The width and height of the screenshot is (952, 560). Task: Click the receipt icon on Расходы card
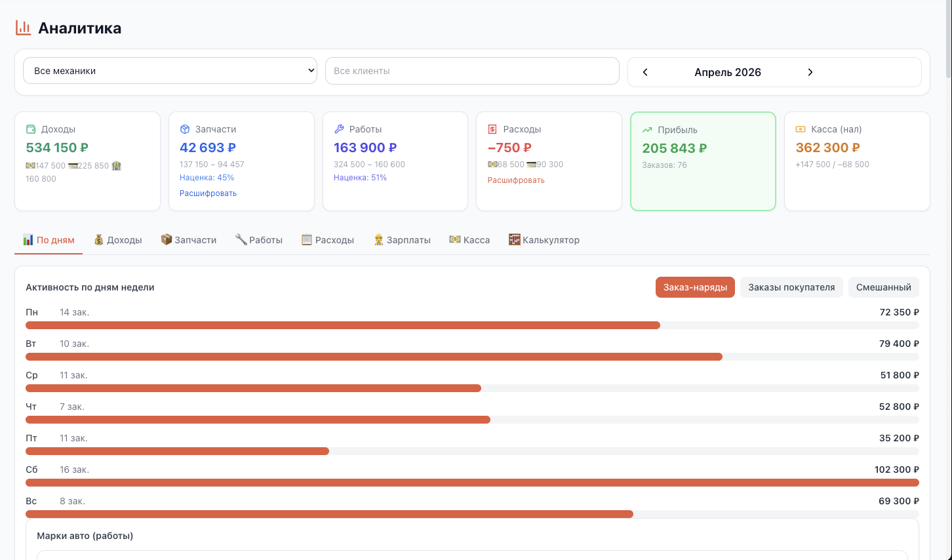pos(492,129)
